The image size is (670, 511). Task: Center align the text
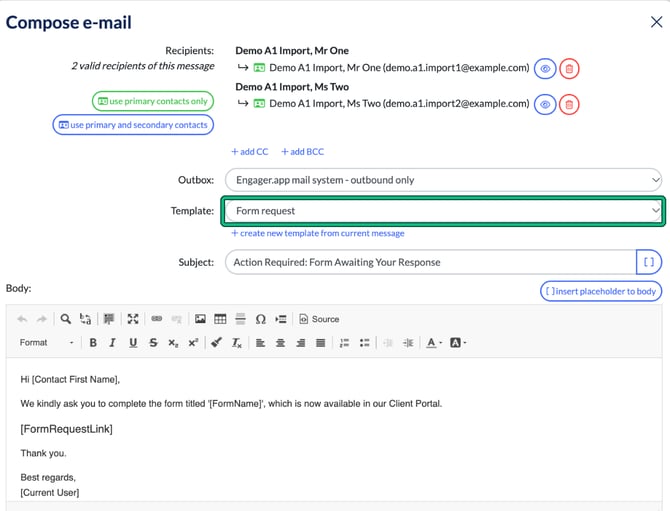280,343
